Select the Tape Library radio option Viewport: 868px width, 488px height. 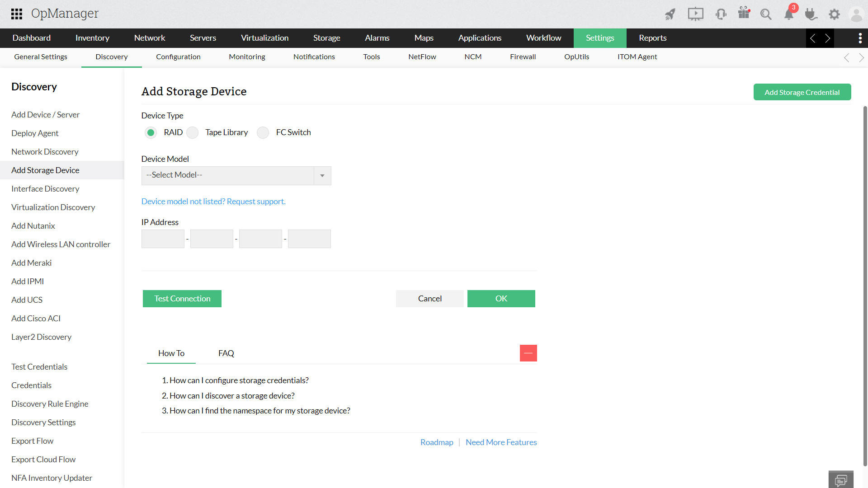(x=193, y=132)
